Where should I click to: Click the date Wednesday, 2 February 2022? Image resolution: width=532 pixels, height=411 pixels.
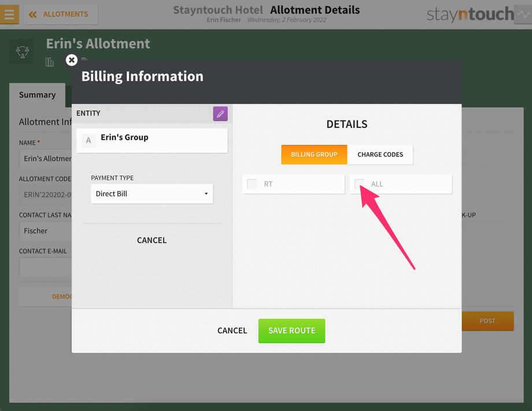(x=287, y=20)
